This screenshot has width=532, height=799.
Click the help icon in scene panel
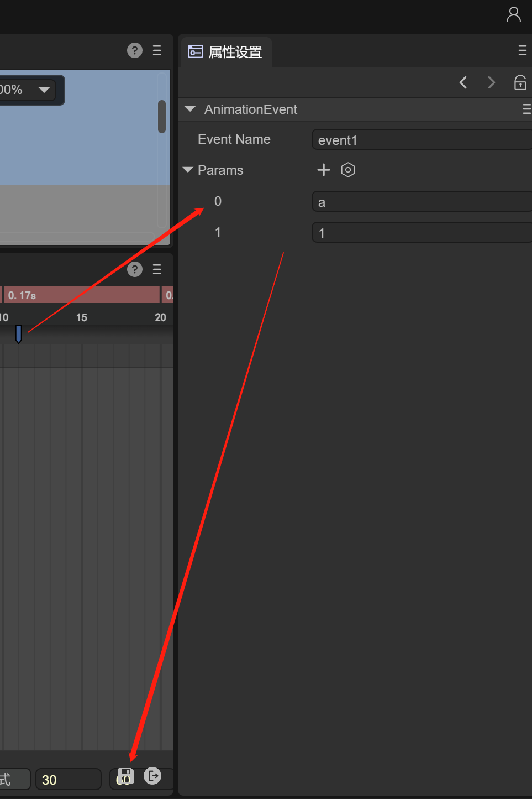tap(135, 50)
